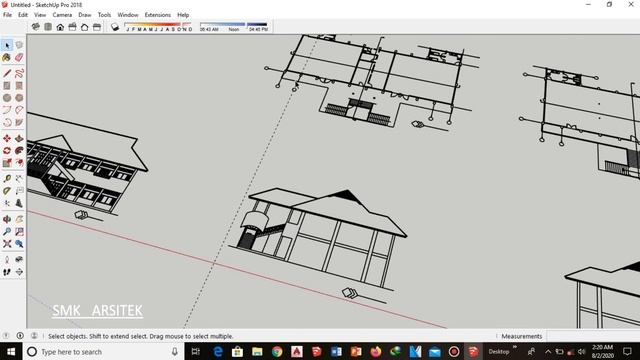Image resolution: width=640 pixels, height=360 pixels.
Task: Toggle Show/Hide Shadows
Action: click(x=115, y=27)
